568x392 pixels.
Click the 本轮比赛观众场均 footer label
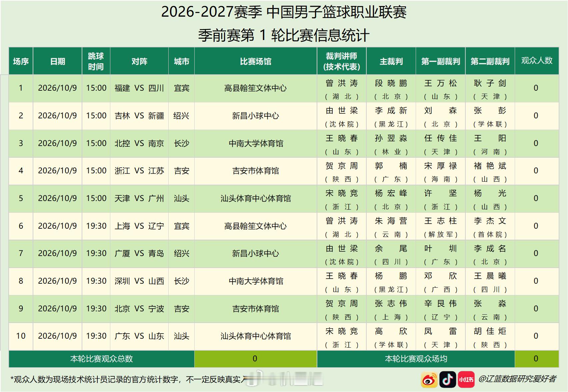pyautogui.click(x=416, y=359)
